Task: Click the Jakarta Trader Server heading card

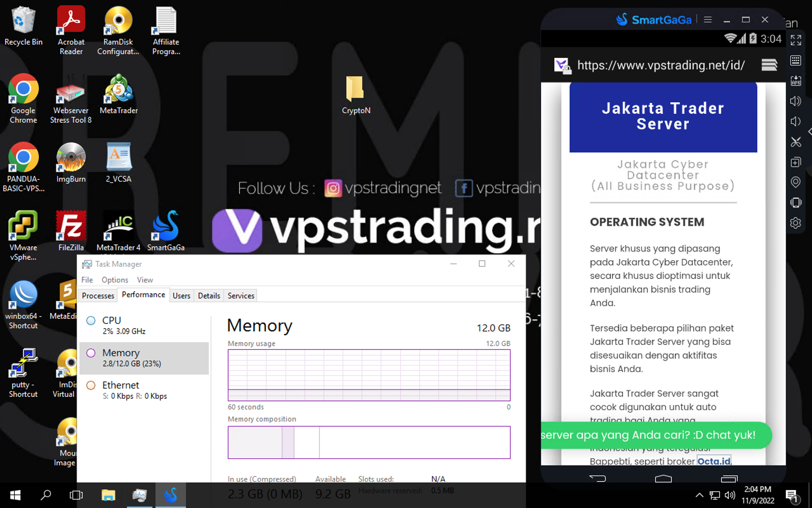Action: pyautogui.click(x=663, y=117)
